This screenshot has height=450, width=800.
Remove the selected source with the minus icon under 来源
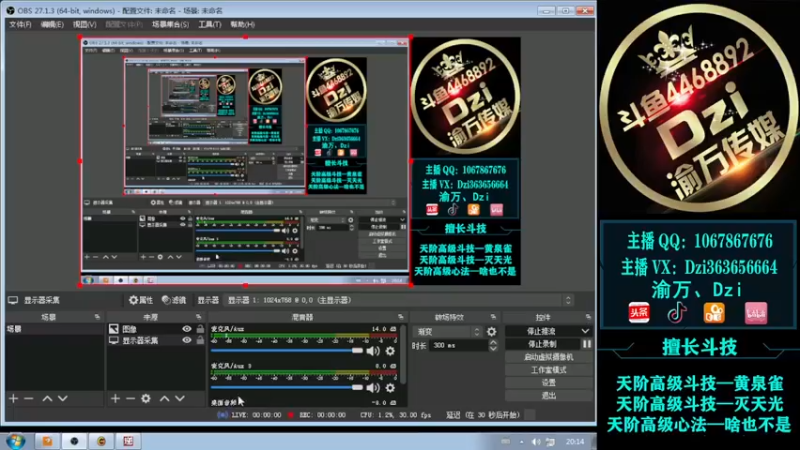(131, 398)
